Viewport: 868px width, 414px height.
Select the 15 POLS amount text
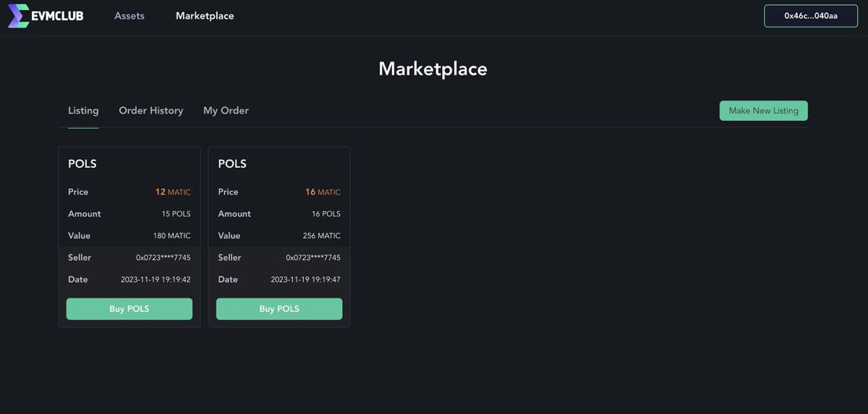pos(176,214)
